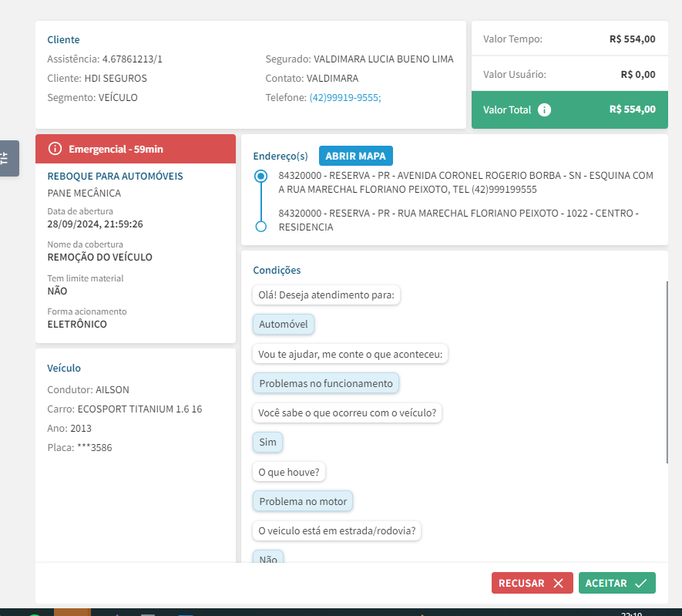The height and width of the screenshot is (616, 682).
Task: Click the info icon beside Valor Total
Action: click(x=544, y=109)
